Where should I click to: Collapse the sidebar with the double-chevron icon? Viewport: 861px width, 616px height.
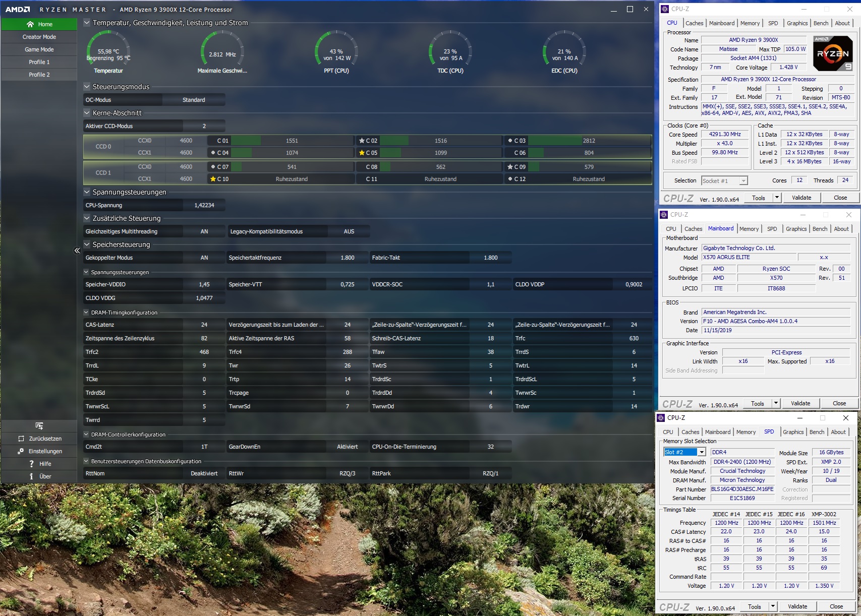point(77,251)
